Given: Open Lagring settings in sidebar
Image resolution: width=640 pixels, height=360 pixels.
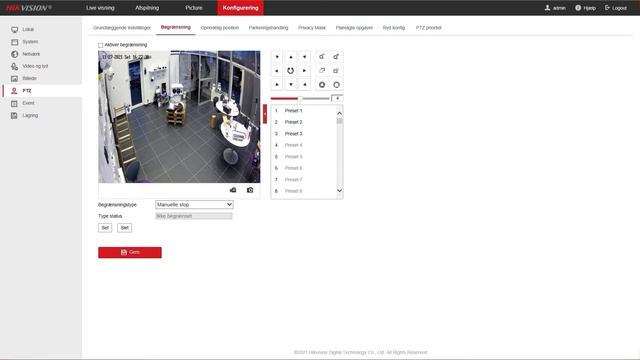Looking at the screenshot, I should 30,116.
